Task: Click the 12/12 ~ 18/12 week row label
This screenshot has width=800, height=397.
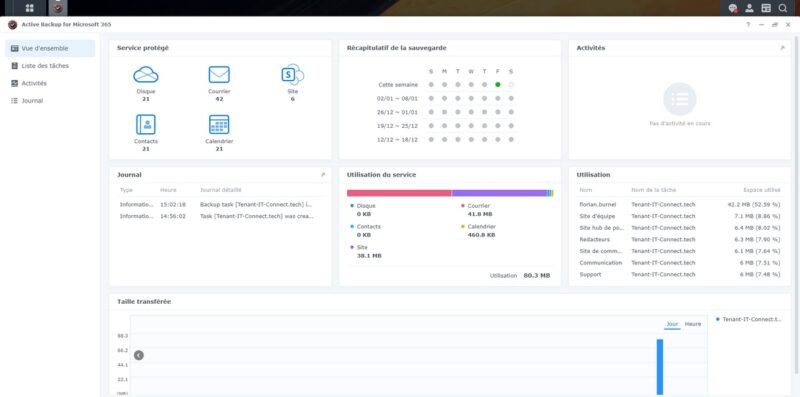Action: click(397, 139)
